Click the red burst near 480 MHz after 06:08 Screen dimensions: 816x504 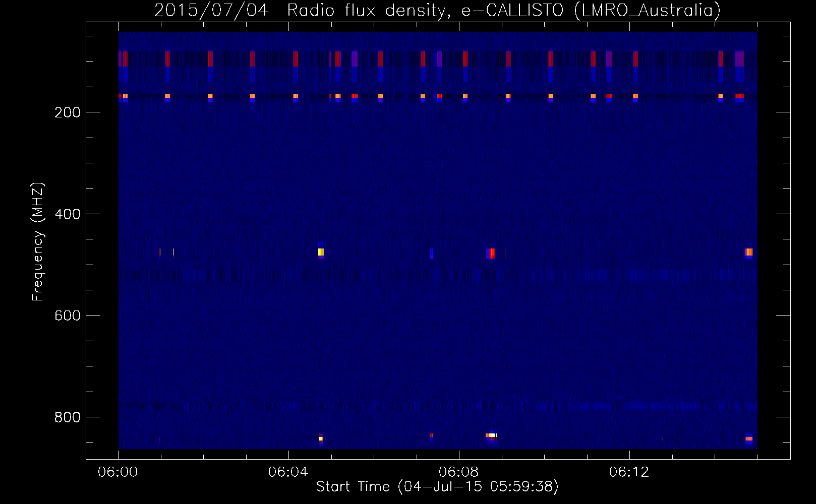point(491,253)
